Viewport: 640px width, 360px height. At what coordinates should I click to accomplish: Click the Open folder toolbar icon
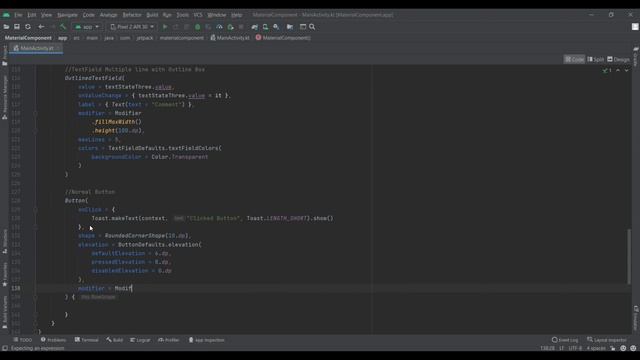coord(6,27)
